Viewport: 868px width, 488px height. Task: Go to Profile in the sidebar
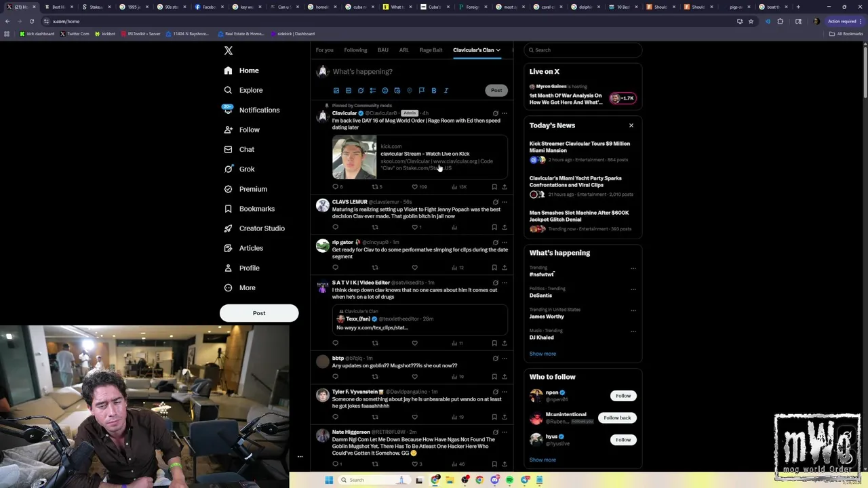pyautogui.click(x=241, y=268)
